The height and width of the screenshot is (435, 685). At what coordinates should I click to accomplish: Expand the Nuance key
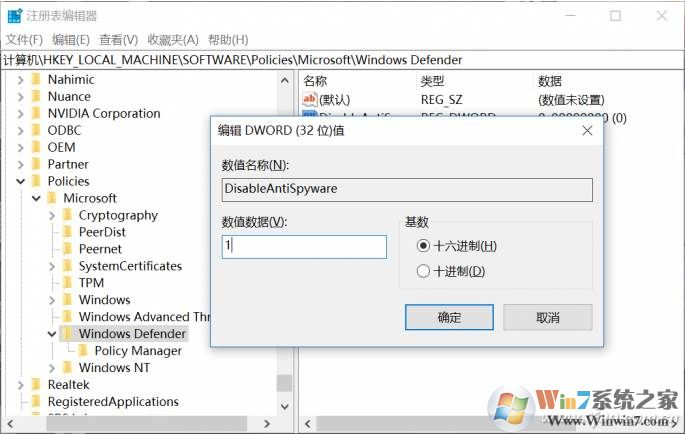click(20, 97)
